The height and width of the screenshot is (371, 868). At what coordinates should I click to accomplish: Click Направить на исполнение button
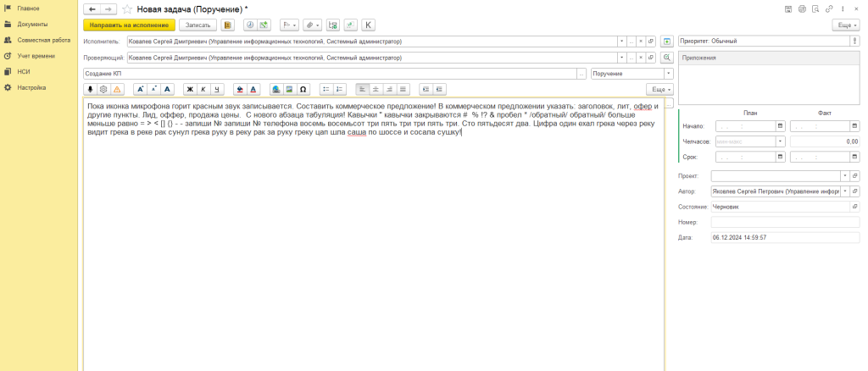pos(129,25)
